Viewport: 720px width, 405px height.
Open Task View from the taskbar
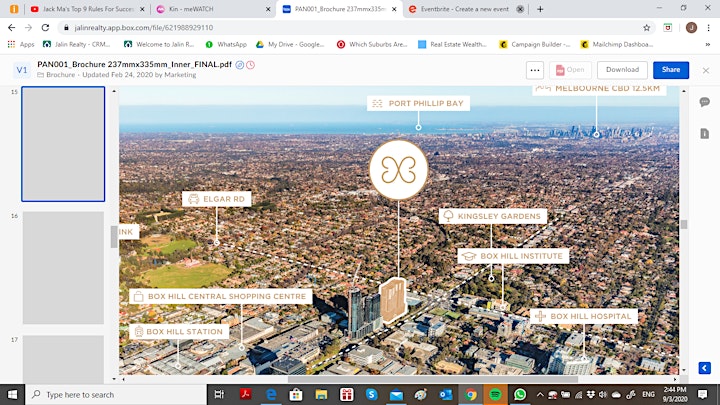pyautogui.click(x=219, y=394)
